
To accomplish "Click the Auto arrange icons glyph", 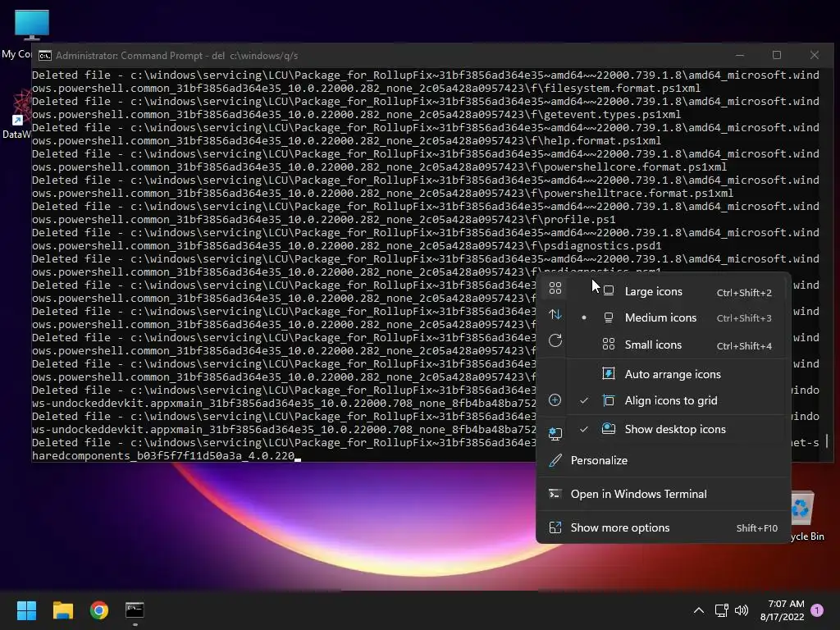I will point(609,374).
